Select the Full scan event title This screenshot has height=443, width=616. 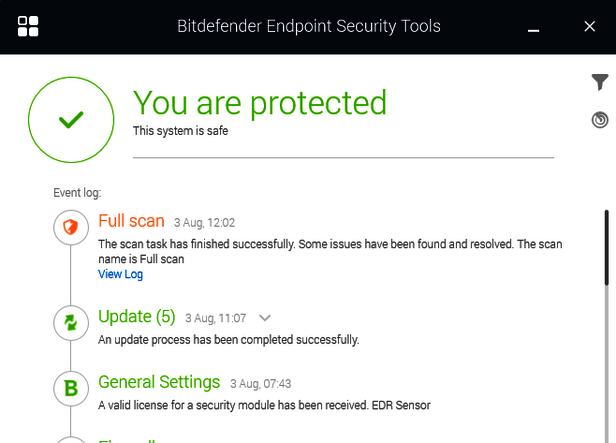click(x=131, y=221)
